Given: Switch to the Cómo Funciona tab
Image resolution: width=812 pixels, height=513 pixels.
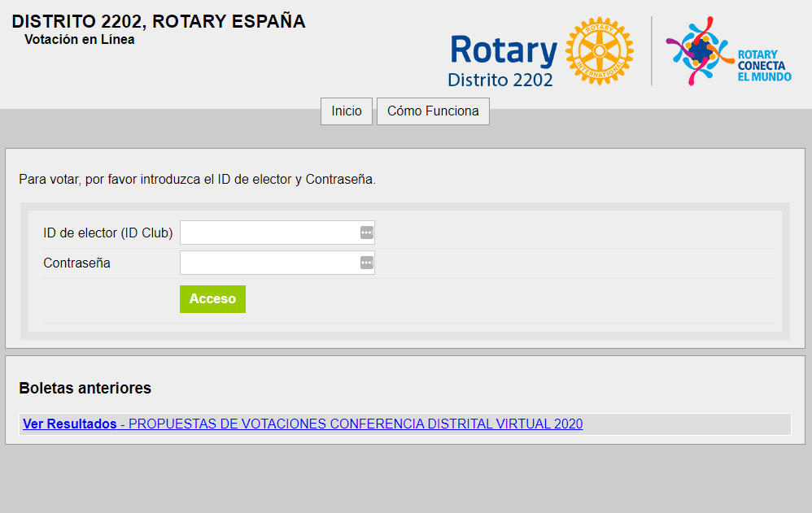Looking at the screenshot, I should [x=433, y=111].
